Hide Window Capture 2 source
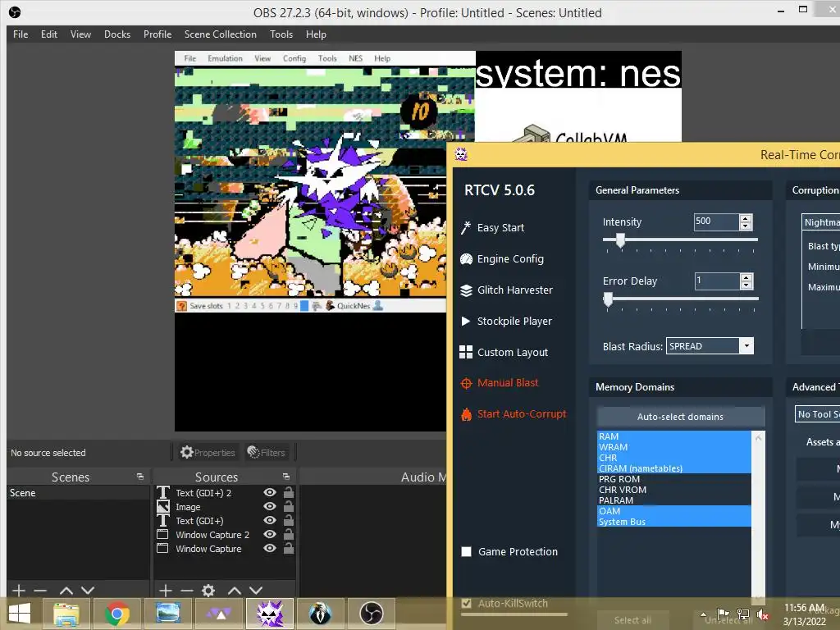The height and width of the screenshot is (630, 840). (270, 534)
